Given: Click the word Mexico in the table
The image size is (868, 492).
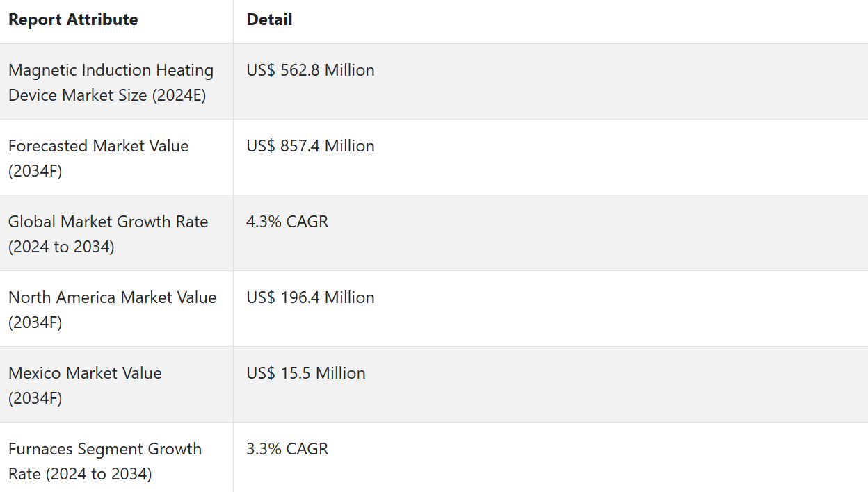Looking at the screenshot, I should [34, 373].
